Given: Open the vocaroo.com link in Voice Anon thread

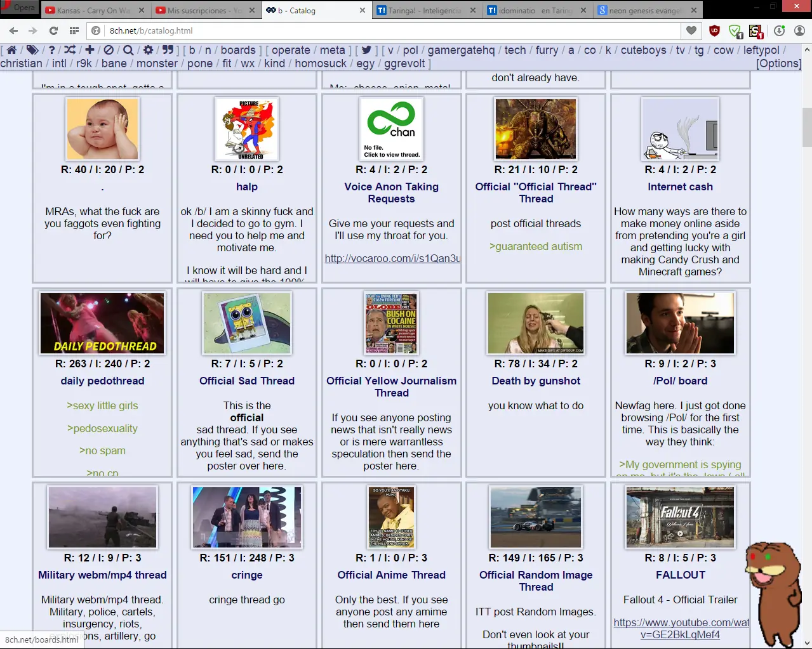Looking at the screenshot, I should click(393, 258).
